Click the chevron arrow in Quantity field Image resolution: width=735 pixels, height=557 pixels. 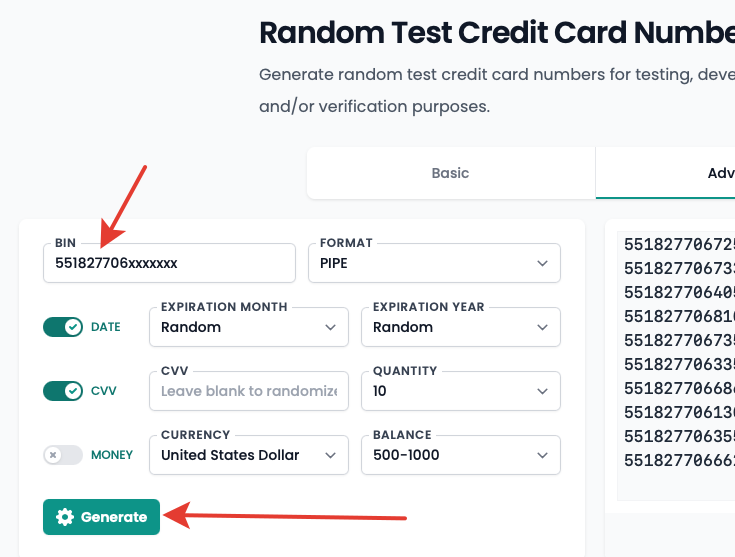(542, 391)
